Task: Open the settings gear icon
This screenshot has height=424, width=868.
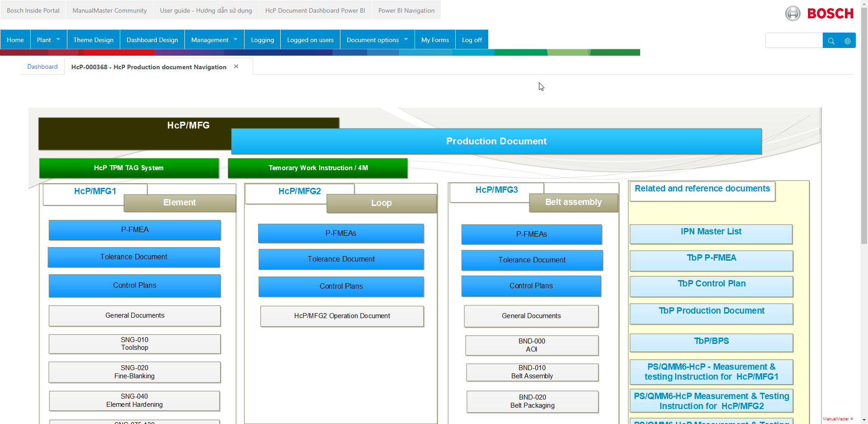Action: 848,41
